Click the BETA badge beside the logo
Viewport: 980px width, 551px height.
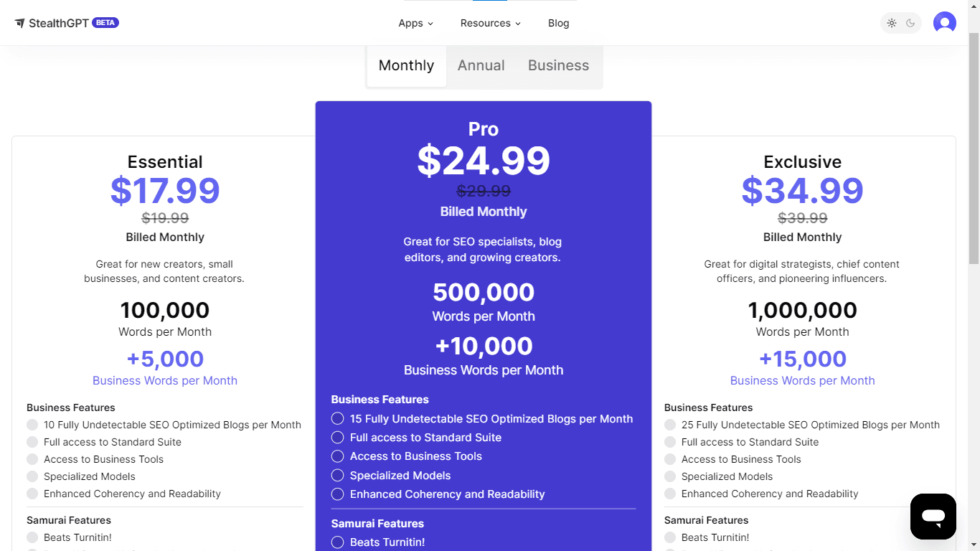tap(105, 23)
